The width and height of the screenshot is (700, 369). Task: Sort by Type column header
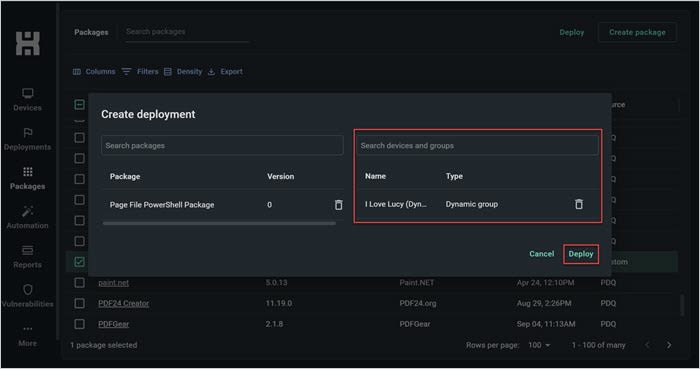[454, 176]
